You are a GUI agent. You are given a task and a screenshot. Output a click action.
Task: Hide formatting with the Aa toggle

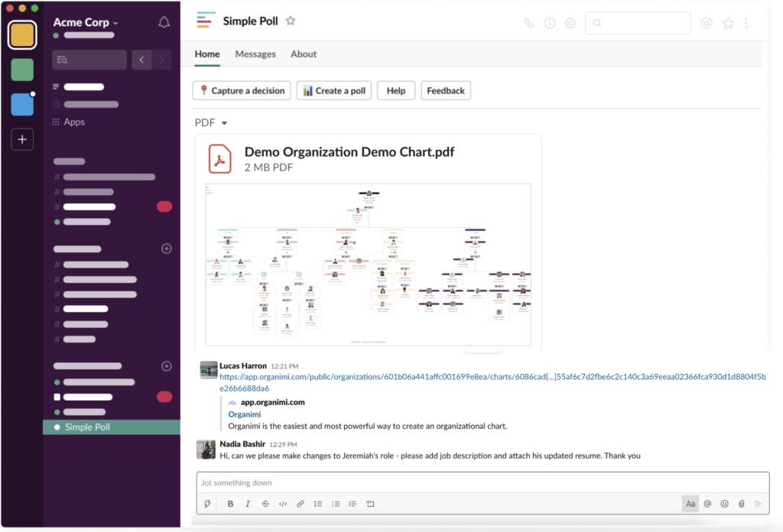point(690,504)
